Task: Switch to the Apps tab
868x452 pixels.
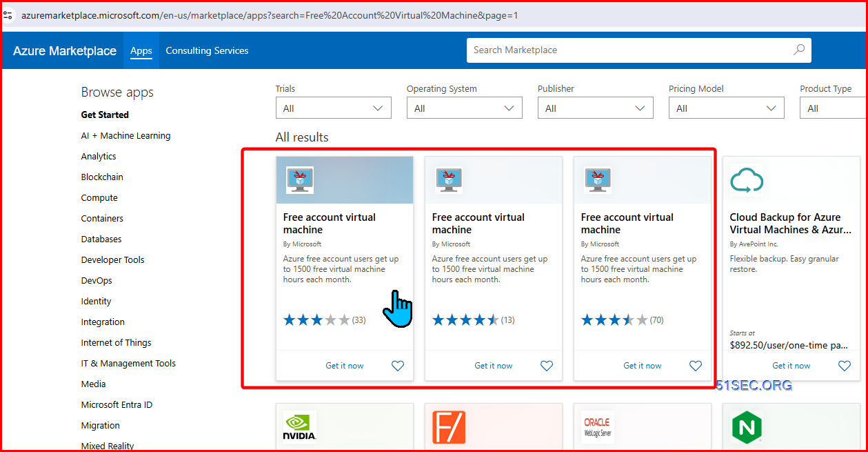Action: pyautogui.click(x=141, y=50)
